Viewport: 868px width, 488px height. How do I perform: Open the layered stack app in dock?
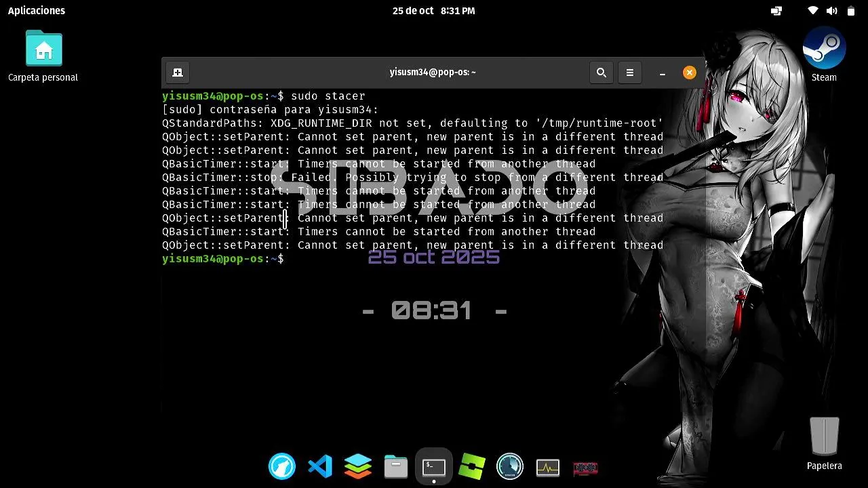pos(358,467)
